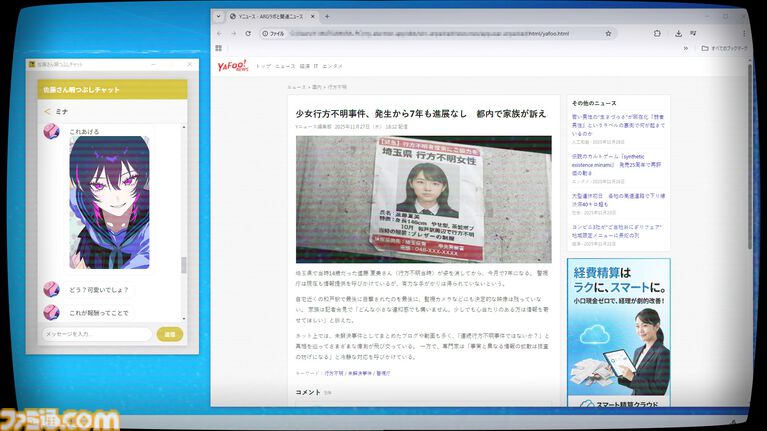Select the トップ navigation tab
This screenshot has height=431, width=767.
tap(263, 66)
